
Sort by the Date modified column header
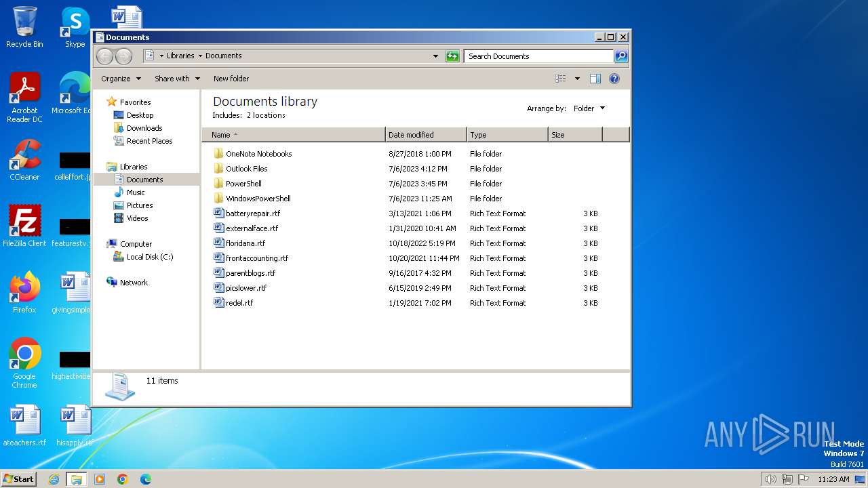tap(426, 135)
